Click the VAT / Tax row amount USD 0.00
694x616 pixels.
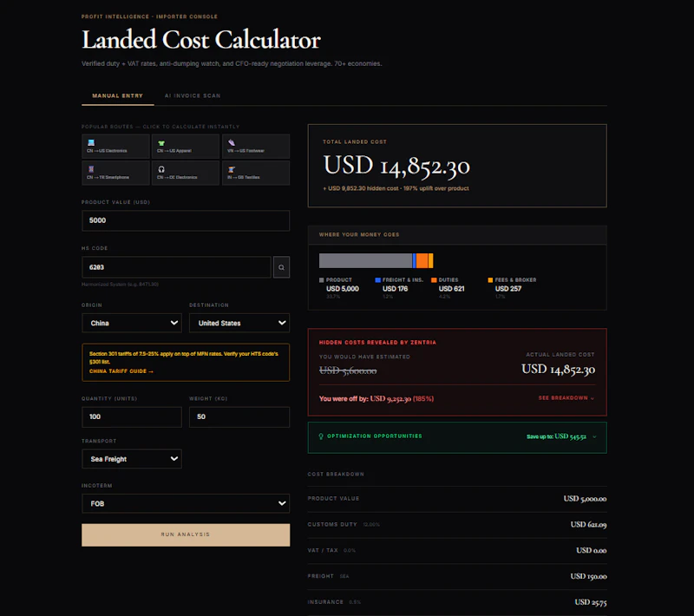pos(592,551)
